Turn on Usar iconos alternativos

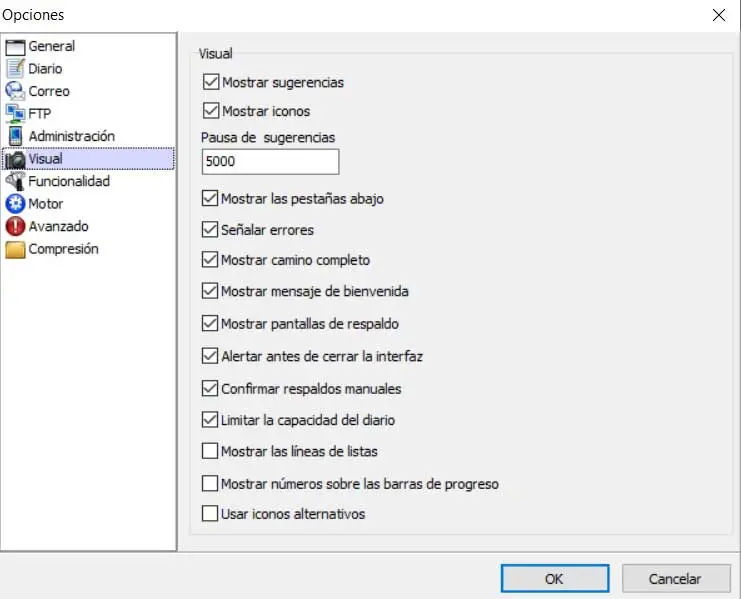click(210, 514)
